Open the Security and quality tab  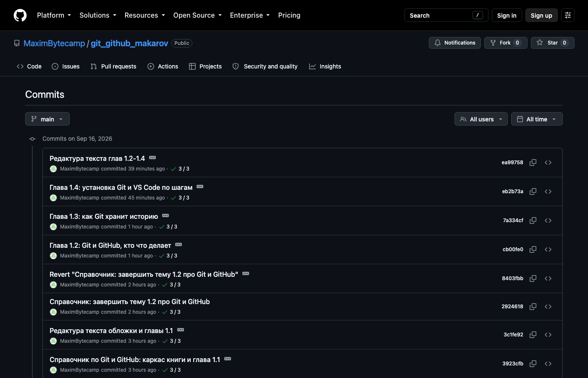pos(265,66)
